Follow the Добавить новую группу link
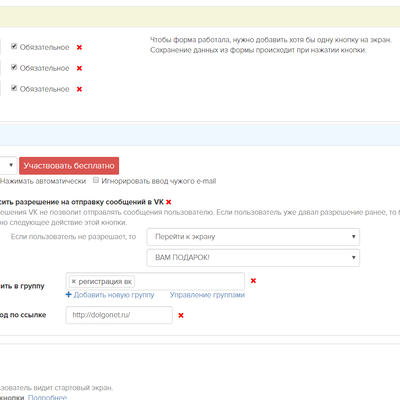400x400 pixels. [114, 295]
